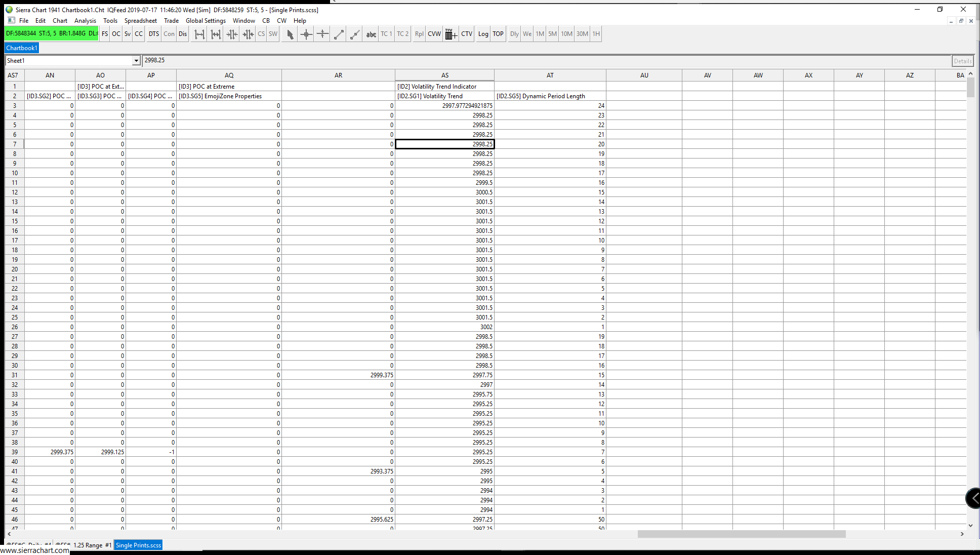Image resolution: width=980 pixels, height=555 pixels.
Task: Open the Spreadsheet menu
Action: click(140, 21)
